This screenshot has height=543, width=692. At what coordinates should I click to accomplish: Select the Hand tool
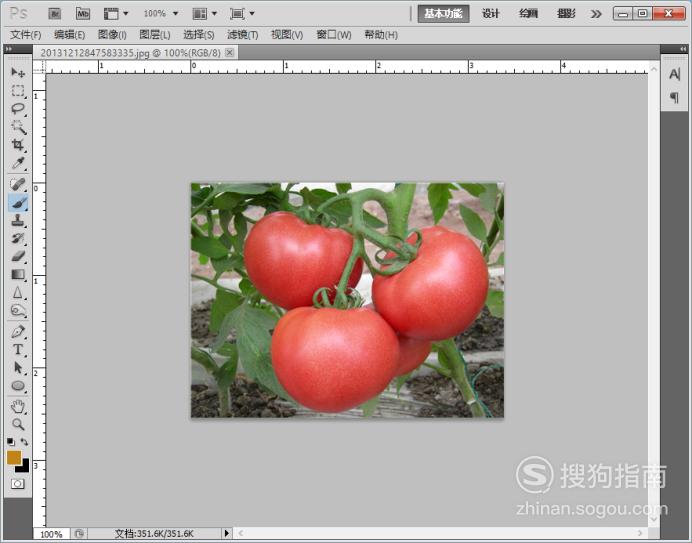[x=18, y=406]
